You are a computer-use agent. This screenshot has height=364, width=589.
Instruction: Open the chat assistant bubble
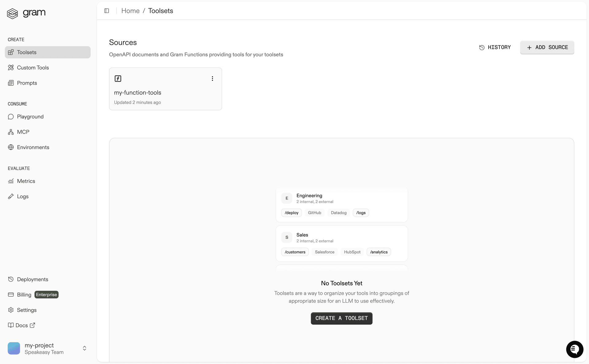click(575, 349)
